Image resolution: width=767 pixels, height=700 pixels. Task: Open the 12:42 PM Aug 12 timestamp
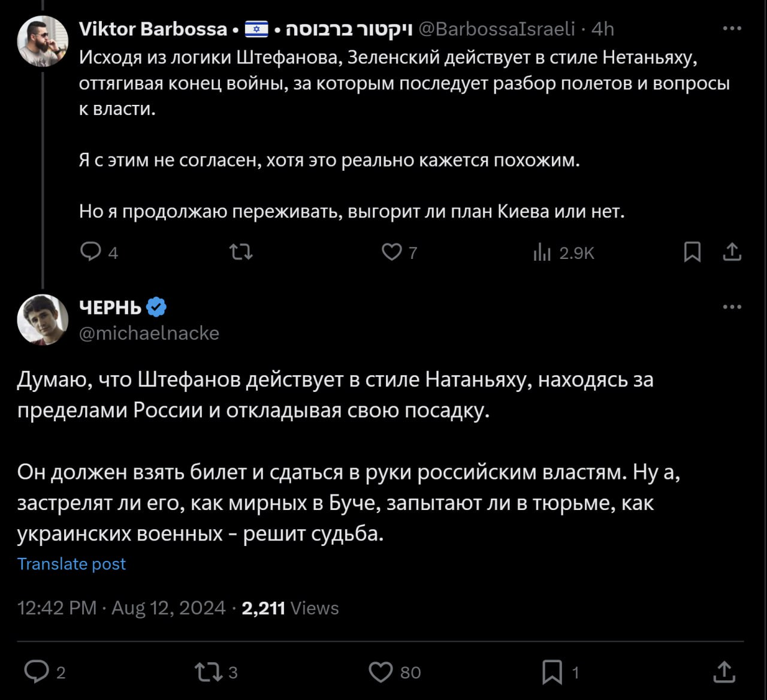(x=121, y=608)
